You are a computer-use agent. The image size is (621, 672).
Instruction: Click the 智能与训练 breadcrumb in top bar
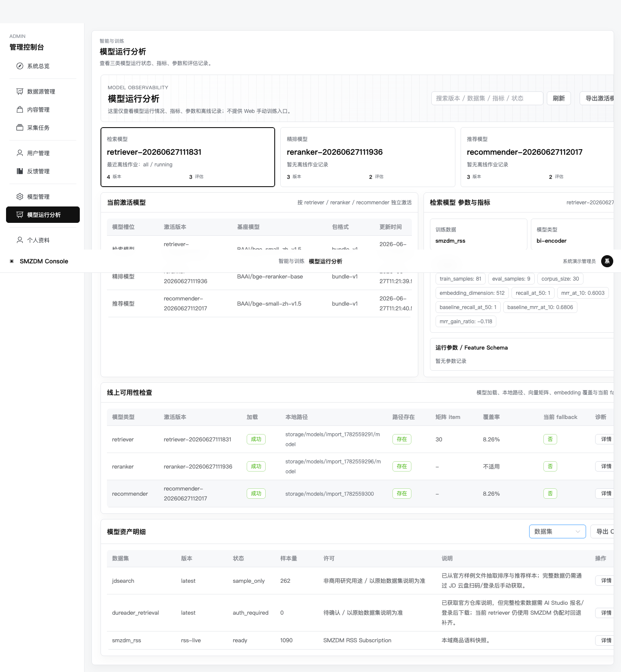[292, 261]
